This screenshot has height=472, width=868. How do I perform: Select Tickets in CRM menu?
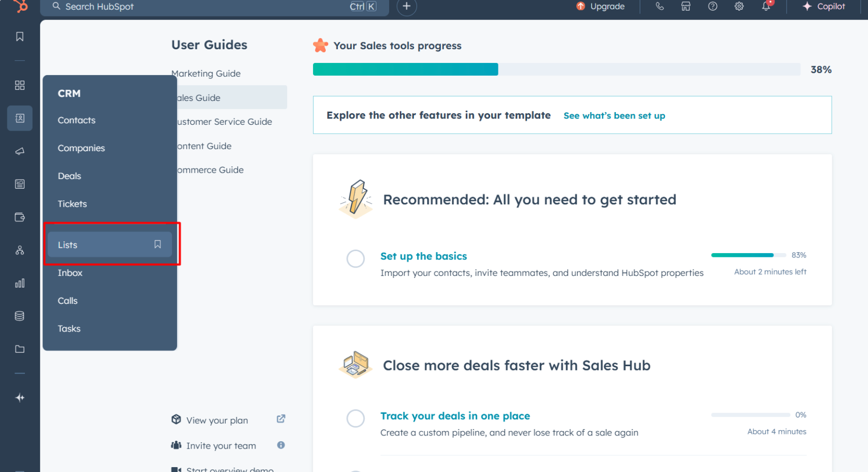[x=72, y=204]
